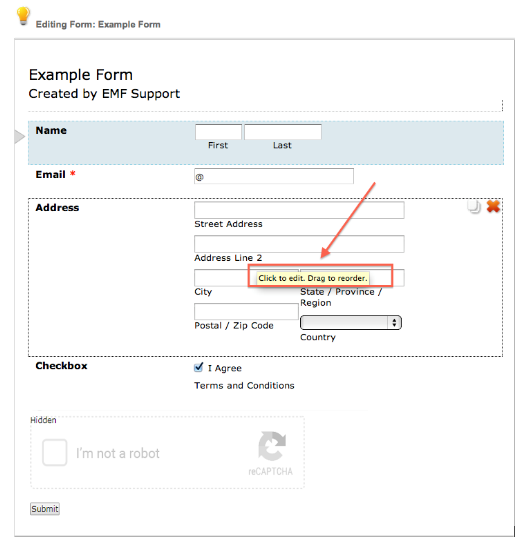Image resolution: width=524 pixels, height=557 pixels.
Task: Click the First name input field
Action: [x=218, y=132]
